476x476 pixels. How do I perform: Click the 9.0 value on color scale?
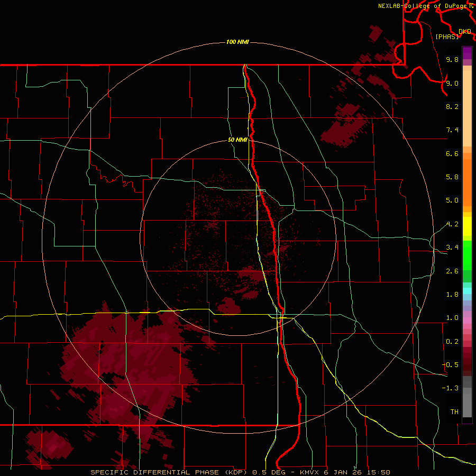[452, 83]
